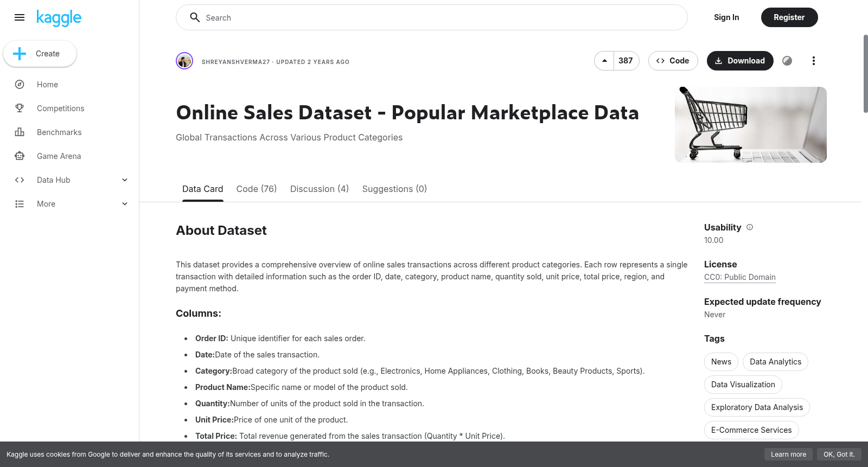
Task: Open the Code (76) tab
Action: tap(257, 189)
